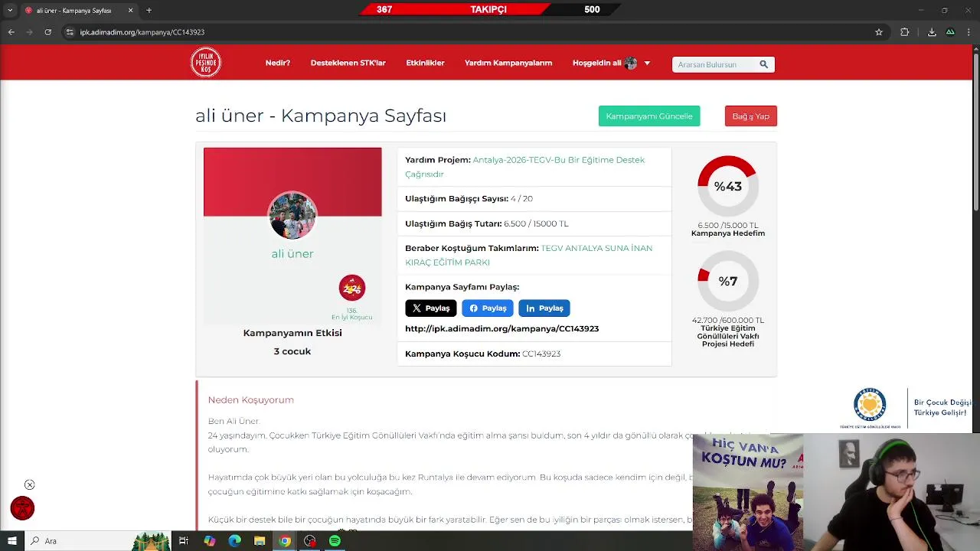Open Copilot from the taskbar
The width and height of the screenshot is (980, 551).
point(209,541)
